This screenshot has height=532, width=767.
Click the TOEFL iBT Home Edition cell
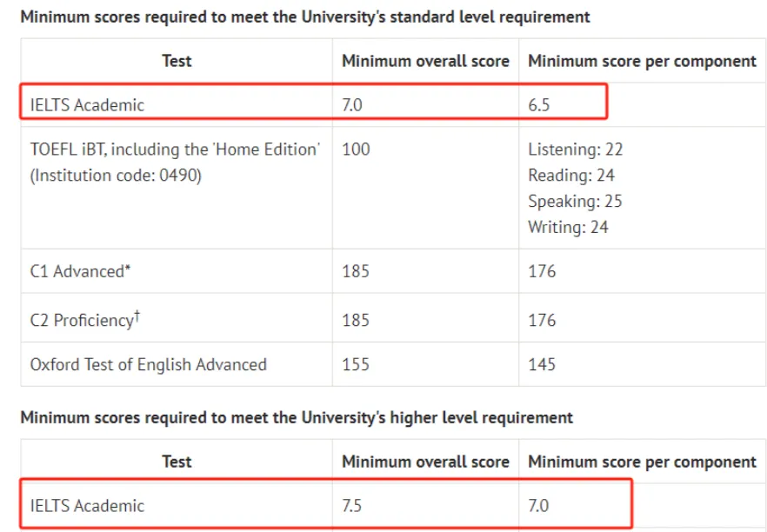[175, 163]
